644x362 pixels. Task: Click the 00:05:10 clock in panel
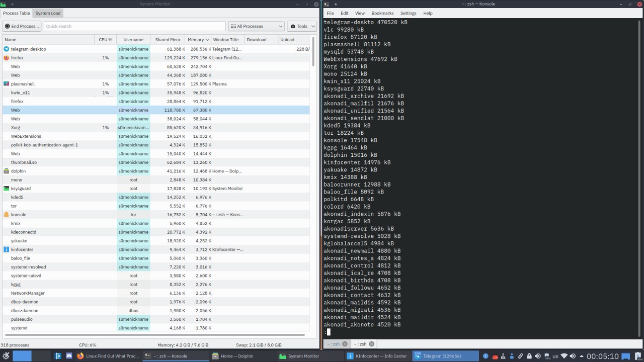603,356
